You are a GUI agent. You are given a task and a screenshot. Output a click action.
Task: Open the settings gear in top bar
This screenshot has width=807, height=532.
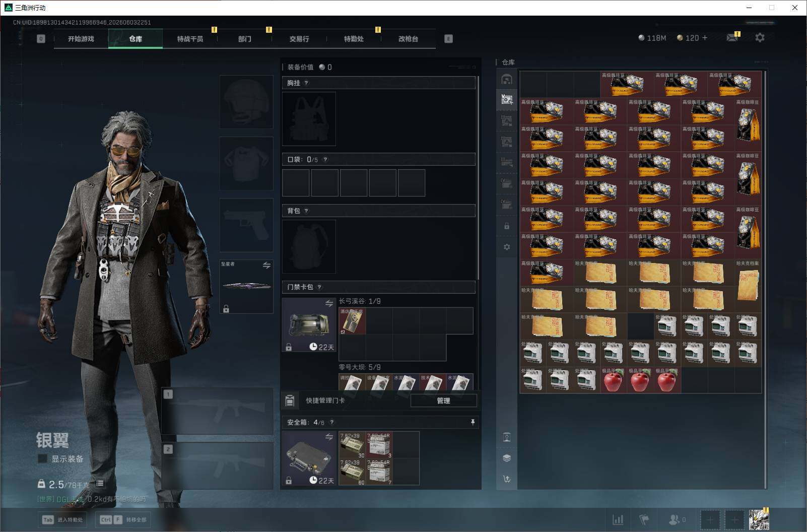(x=760, y=38)
